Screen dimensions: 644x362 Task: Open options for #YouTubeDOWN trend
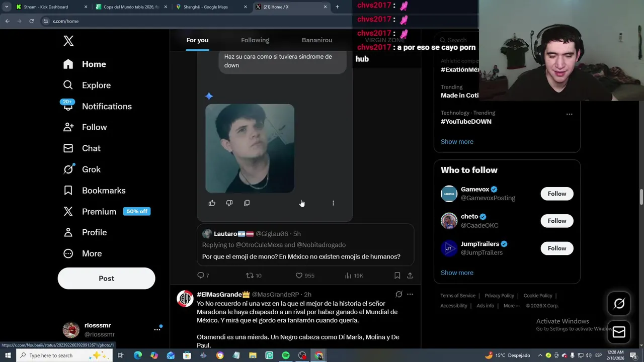coord(569,114)
